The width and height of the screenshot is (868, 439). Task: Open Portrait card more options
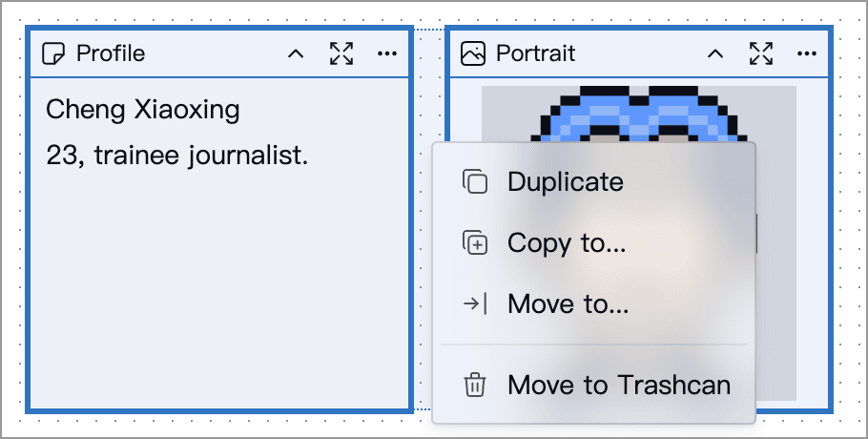pos(807,53)
